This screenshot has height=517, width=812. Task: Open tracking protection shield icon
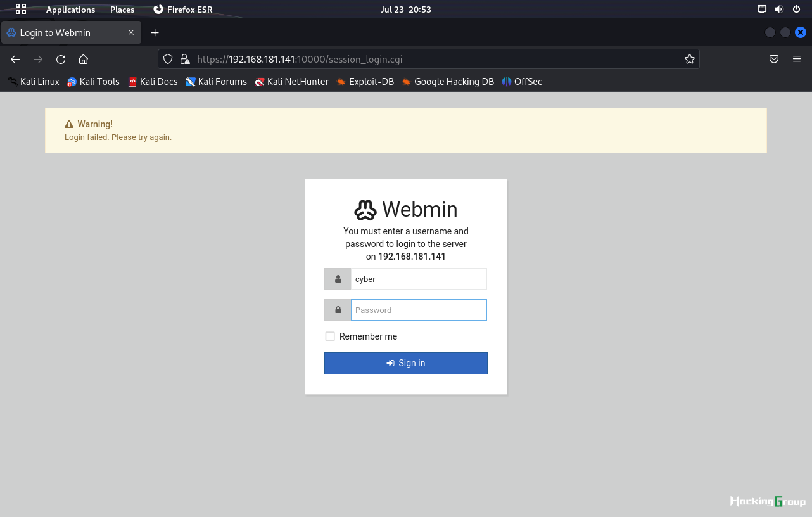(x=168, y=60)
